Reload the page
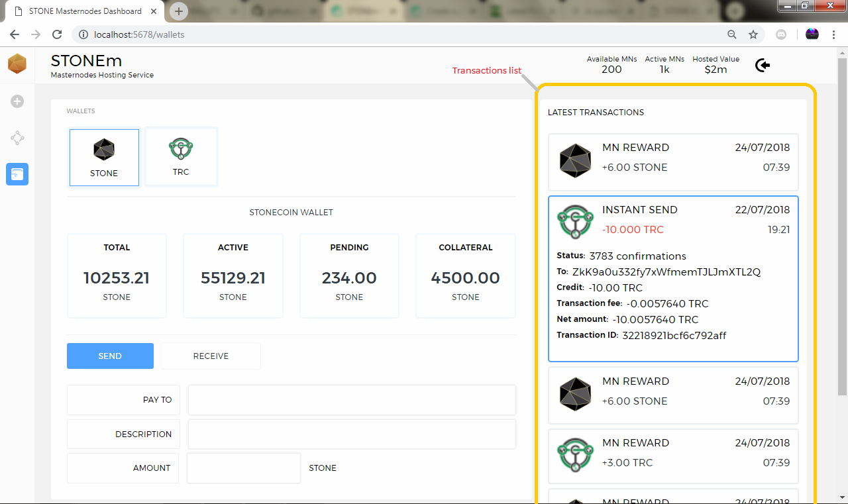This screenshot has height=504, width=848. 57,34
